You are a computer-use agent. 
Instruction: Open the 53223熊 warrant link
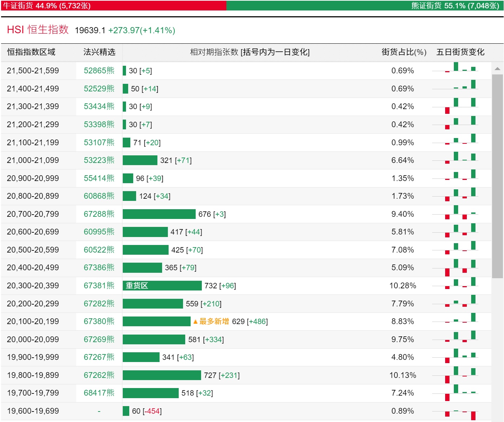[99, 160]
